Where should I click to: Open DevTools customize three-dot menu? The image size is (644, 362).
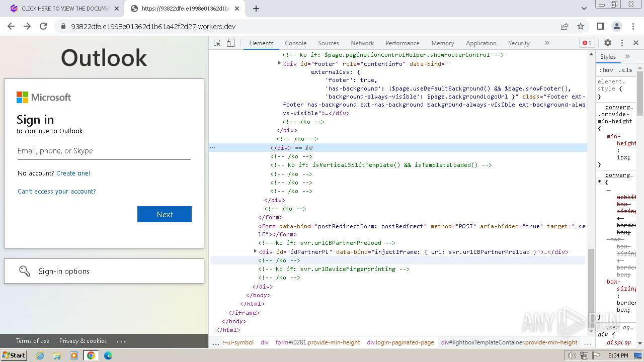622,43
